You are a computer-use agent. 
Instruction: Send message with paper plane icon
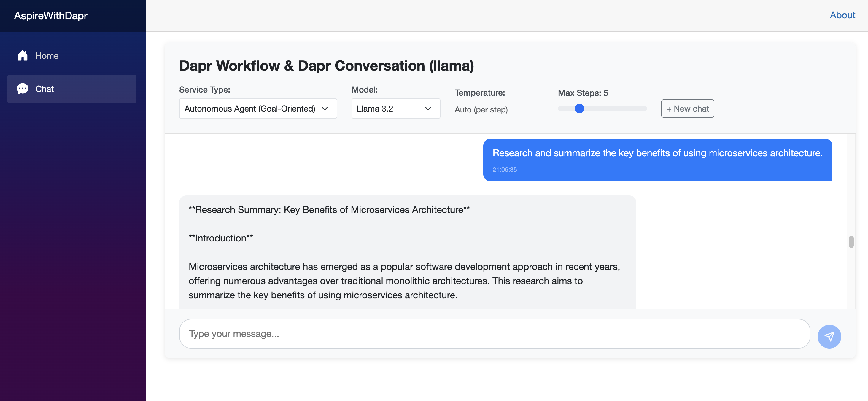829,336
